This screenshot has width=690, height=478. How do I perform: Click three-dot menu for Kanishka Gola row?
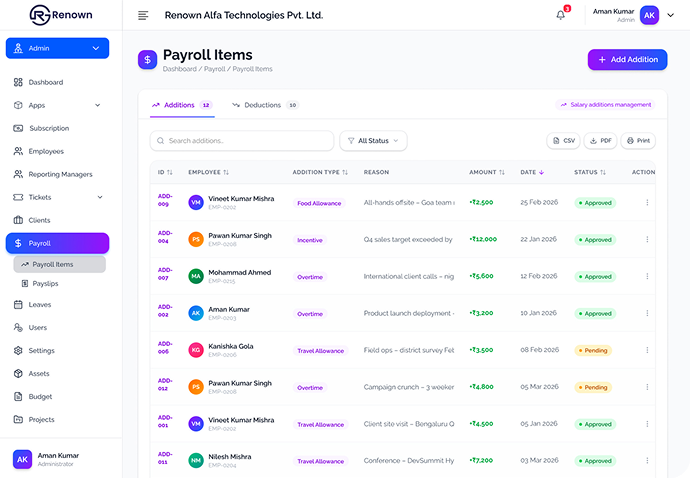click(647, 350)
